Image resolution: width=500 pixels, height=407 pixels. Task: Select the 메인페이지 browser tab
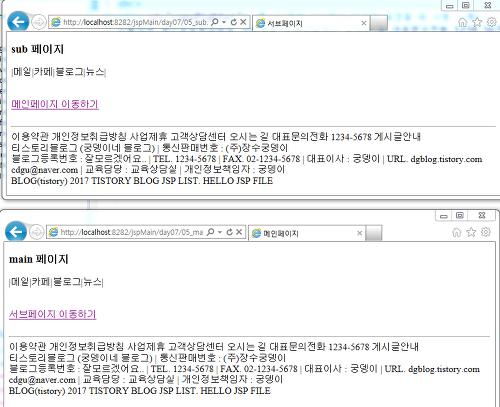click(307, 233)
